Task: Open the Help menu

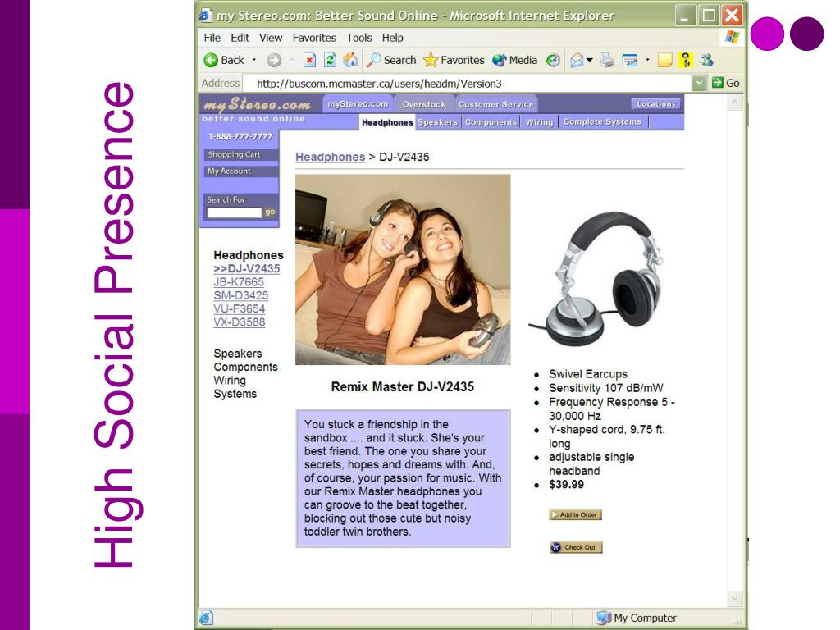Action: coord(393,38)
